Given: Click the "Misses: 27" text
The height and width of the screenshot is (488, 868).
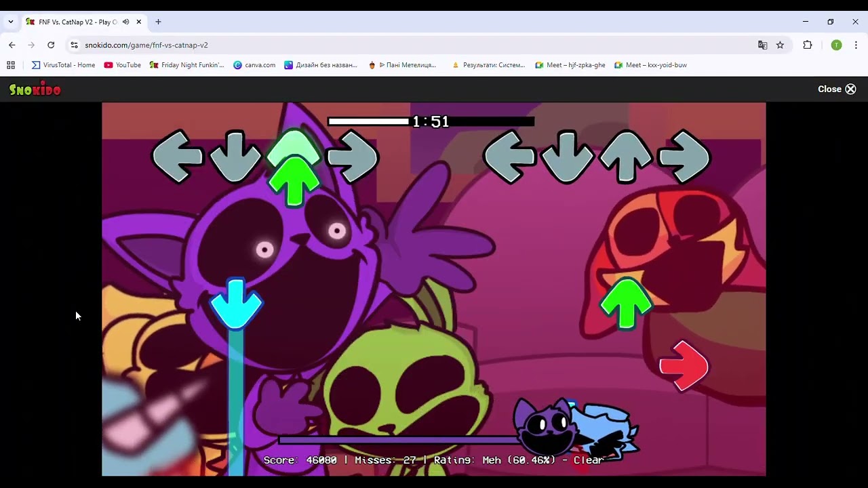Looking at the screenshot, I should tap(385, 460).
